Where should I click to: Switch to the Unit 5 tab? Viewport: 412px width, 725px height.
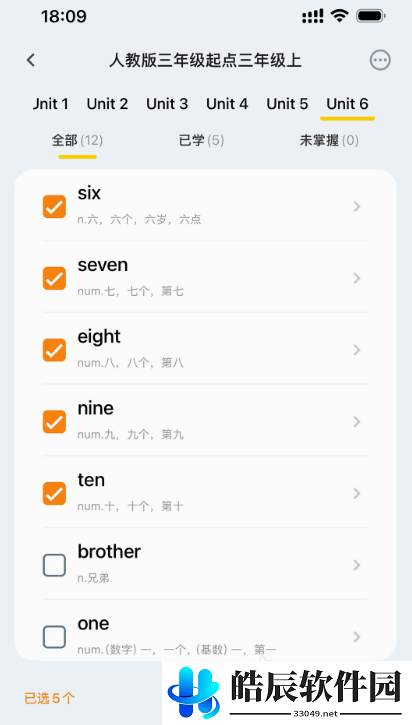(x=287, y=104)
